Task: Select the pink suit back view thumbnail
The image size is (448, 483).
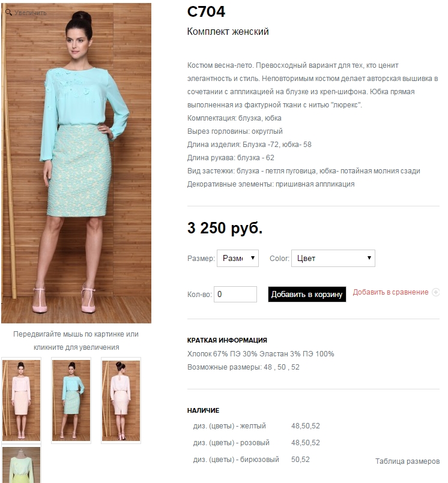Action: pos(121,400)
